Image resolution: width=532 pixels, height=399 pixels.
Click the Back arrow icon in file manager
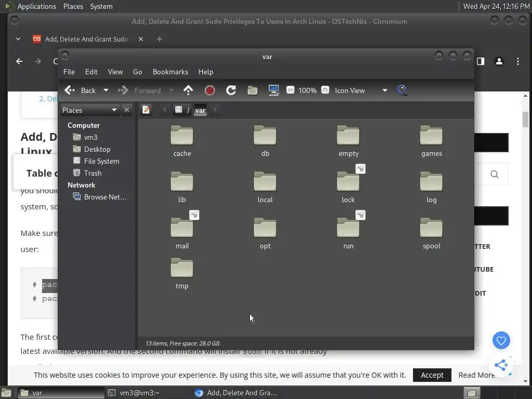[x=70, y=90]
